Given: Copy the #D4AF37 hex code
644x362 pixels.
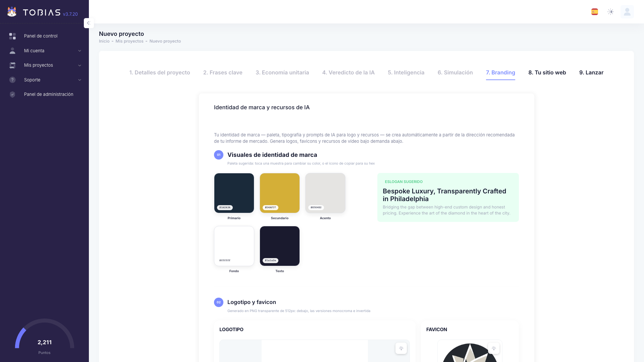Looking at the screenshot, I should (271, 207).
